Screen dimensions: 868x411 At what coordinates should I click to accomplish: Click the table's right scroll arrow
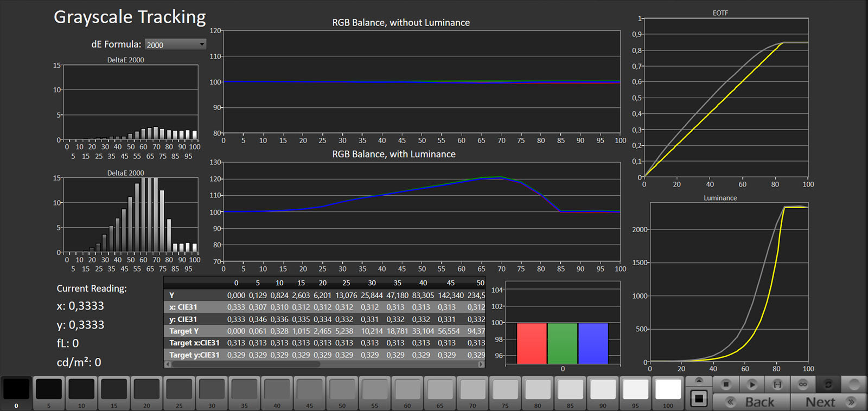pos(481,364)
